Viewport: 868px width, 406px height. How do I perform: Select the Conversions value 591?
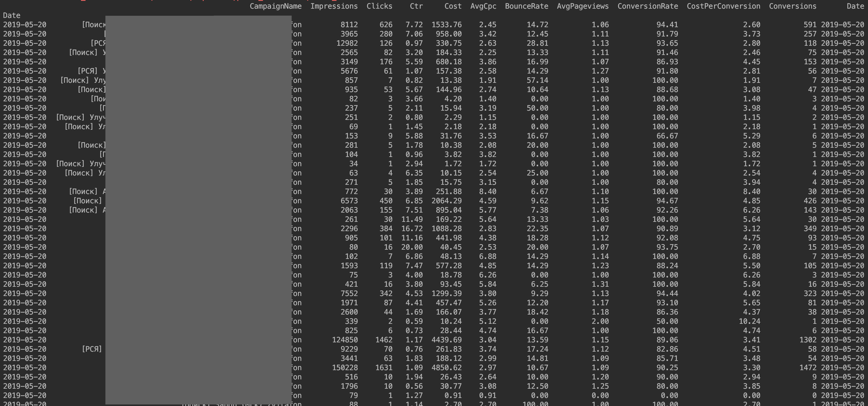[x=810, y=25]
